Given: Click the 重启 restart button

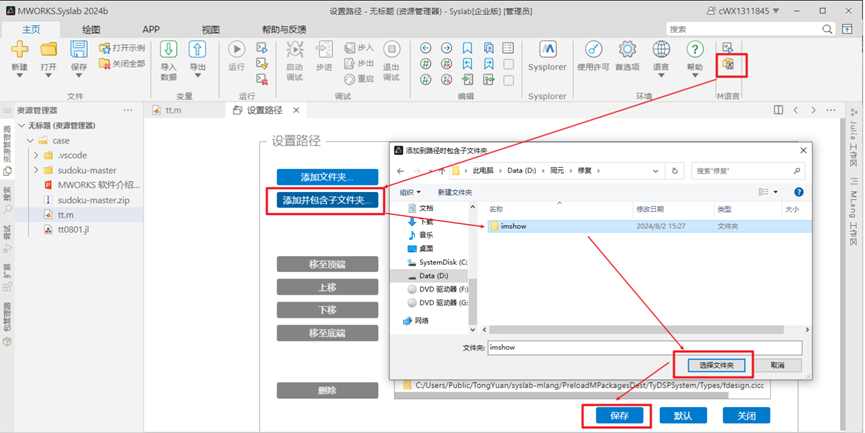Looking at the screenshot, I should click(x=359, y=79).
